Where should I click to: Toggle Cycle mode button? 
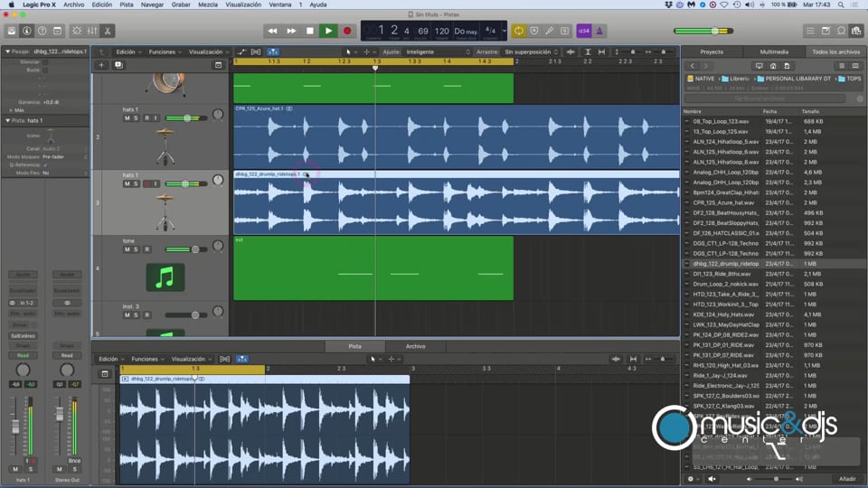click(519, 31)
